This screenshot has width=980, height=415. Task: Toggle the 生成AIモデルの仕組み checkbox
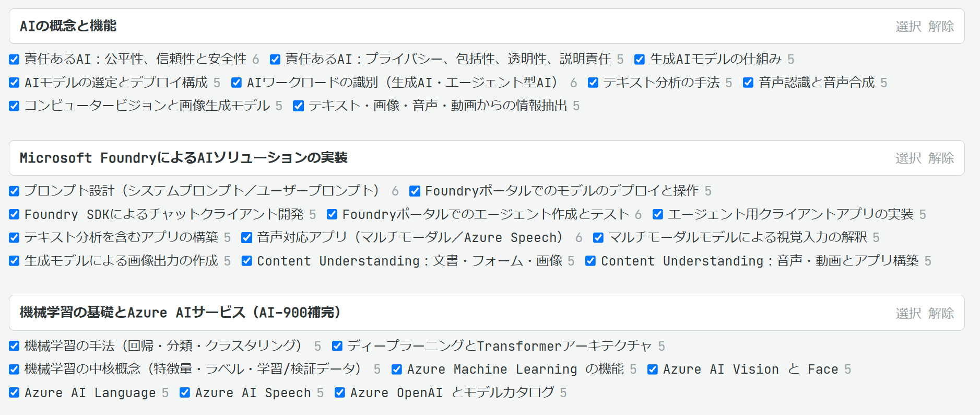[640, 60]
